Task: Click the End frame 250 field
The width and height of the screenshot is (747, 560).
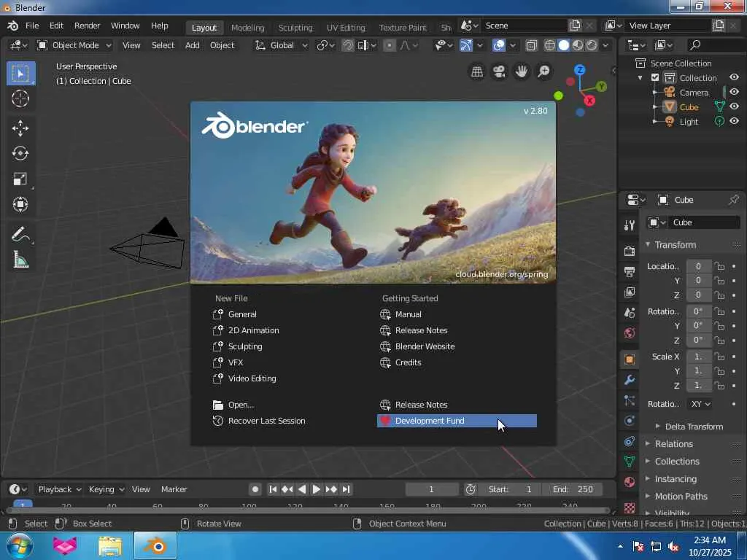Action: 573,489
